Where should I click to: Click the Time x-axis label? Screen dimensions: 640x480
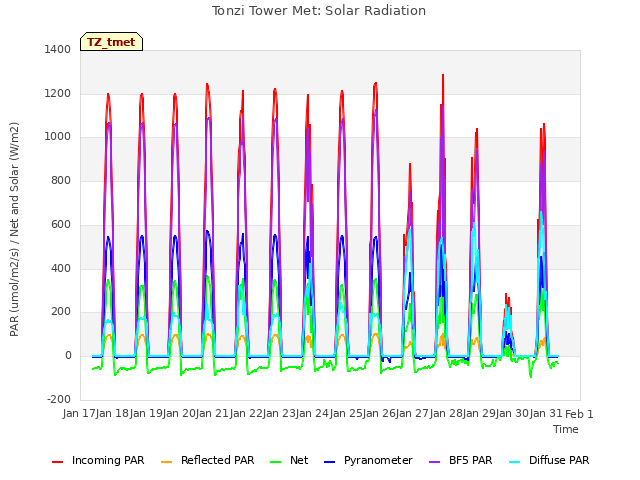tap(566, 429)
